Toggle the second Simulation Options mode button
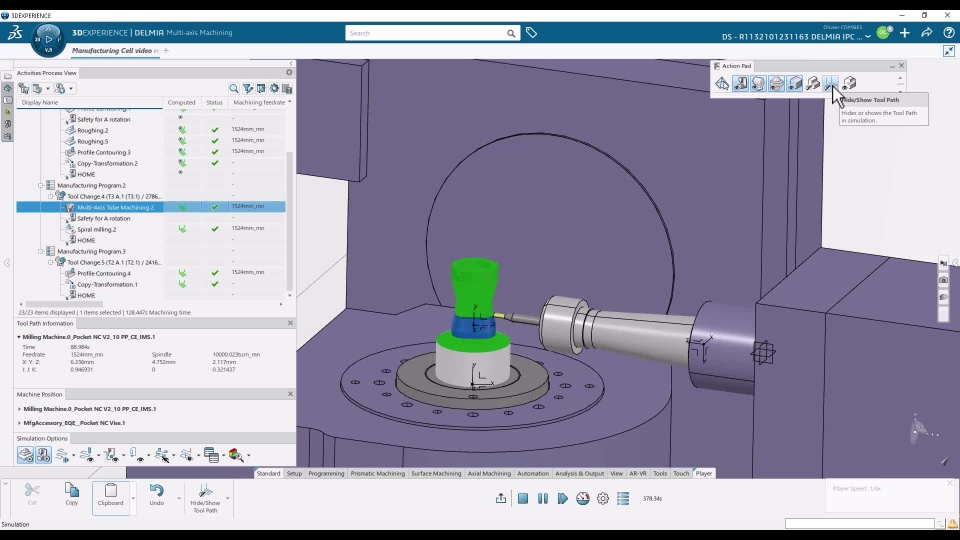 (43, 455)
